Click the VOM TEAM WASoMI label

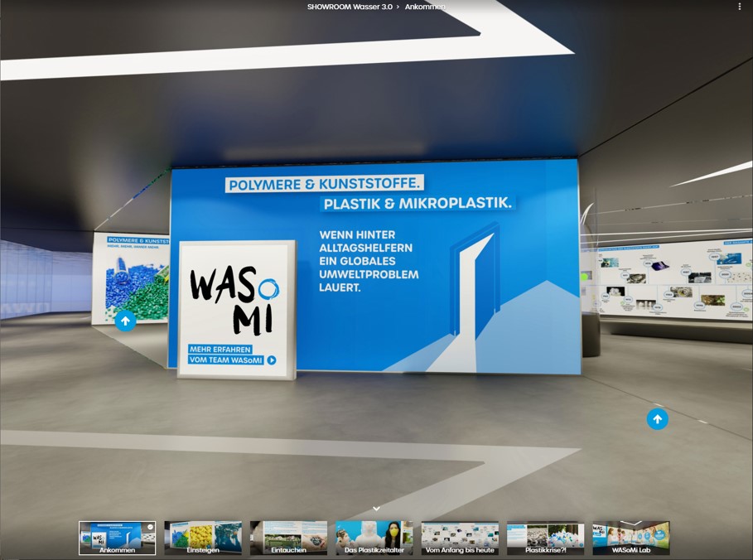tap(225, 360)
